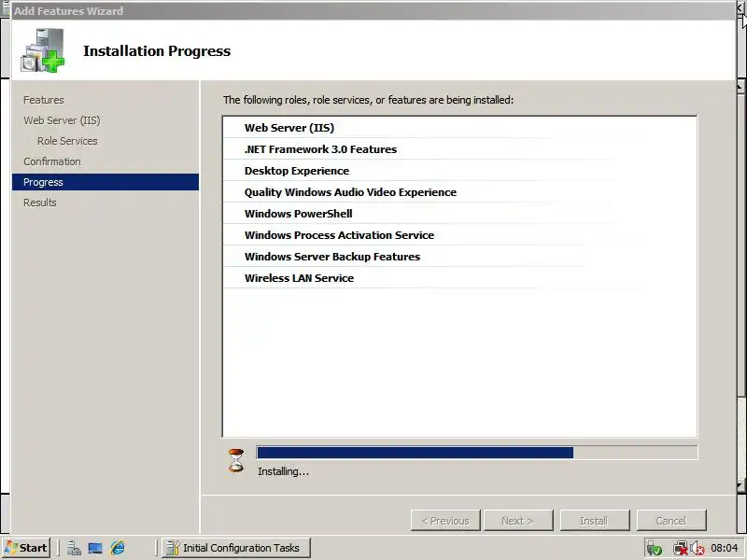Select Web Server (IIS) in install list

(459, 128)
